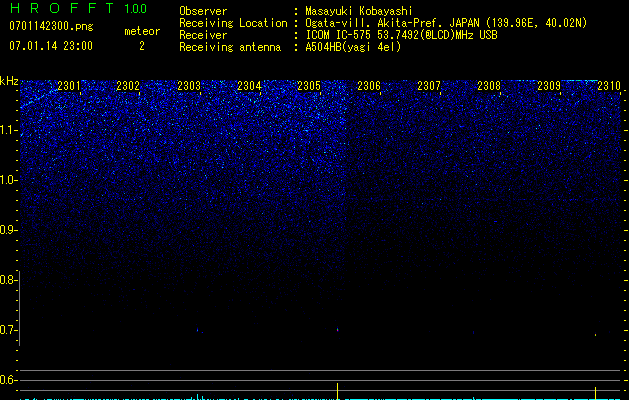The width and height of the screenshot is (629, 400).
Task: Click the faint echo dot below 2303
Action: tap(198, 330)
